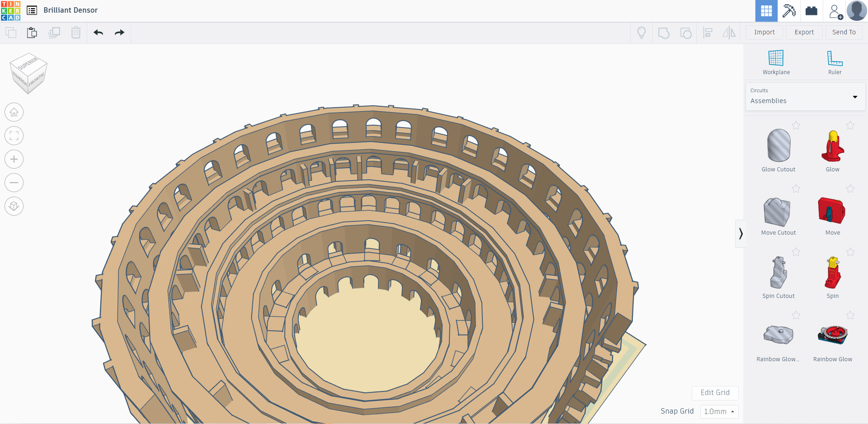
Task: Click the Send To button
Action: pos(844,32)
